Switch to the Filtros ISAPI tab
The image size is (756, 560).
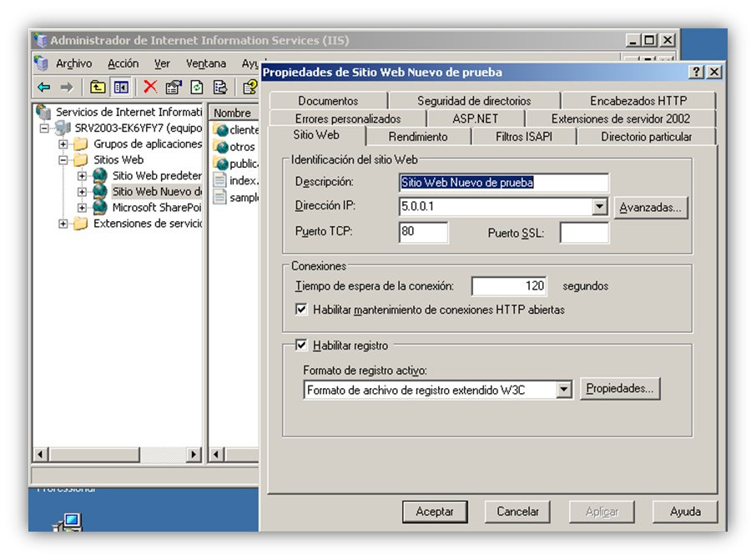tap(523, 137)
